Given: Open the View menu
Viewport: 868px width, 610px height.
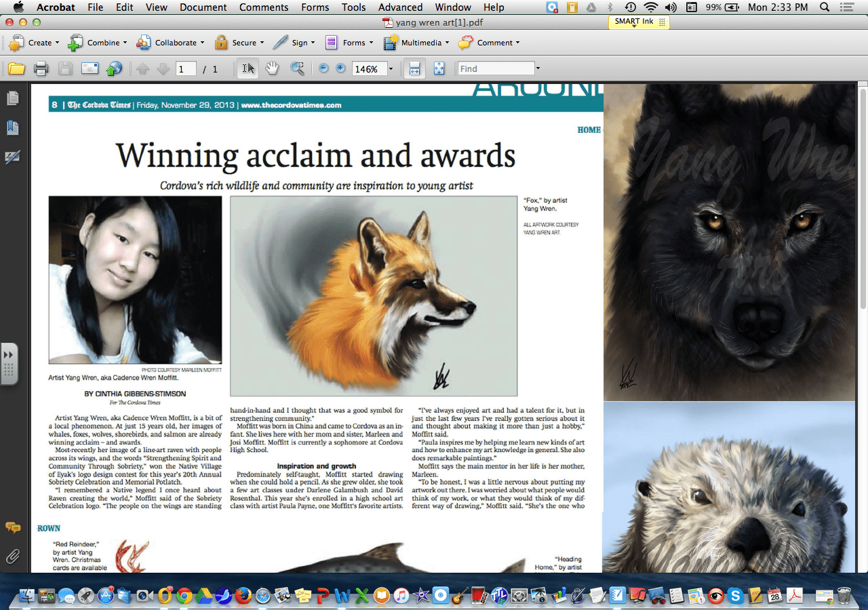Looking at the screenshot, I should [156, 7].
